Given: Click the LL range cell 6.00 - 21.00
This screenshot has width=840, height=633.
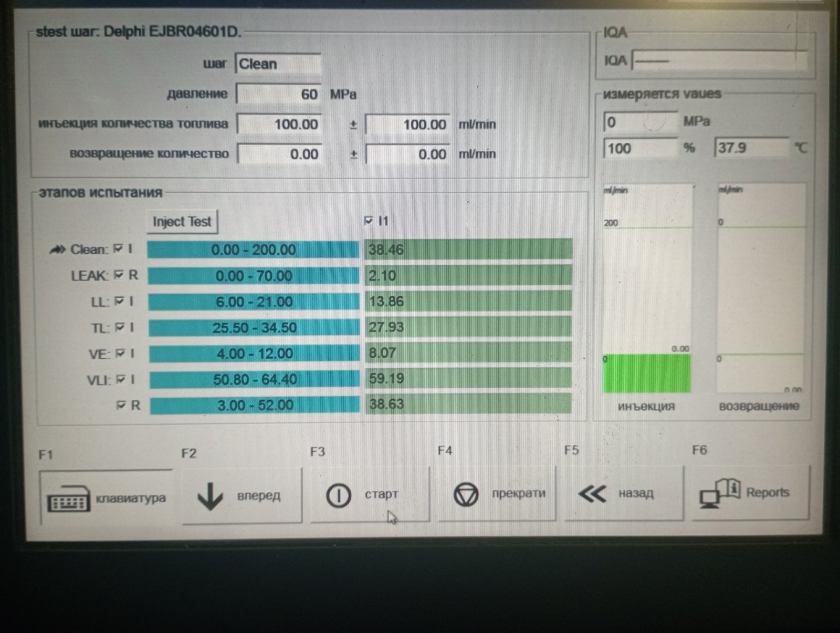Looking at the screenshot, I should (x=254, y=302).
